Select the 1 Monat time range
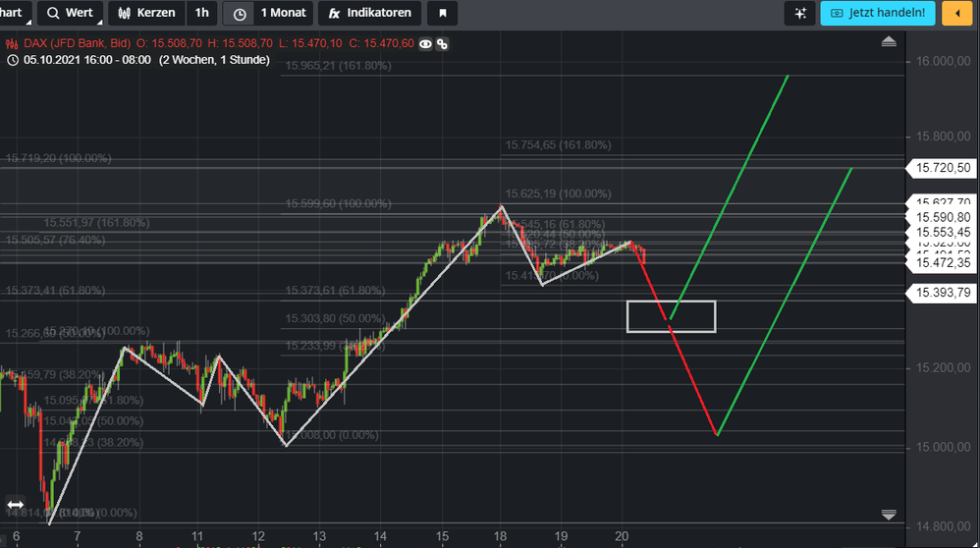The width and height of the screenshot is (980, 548). (x=282, y=14)
